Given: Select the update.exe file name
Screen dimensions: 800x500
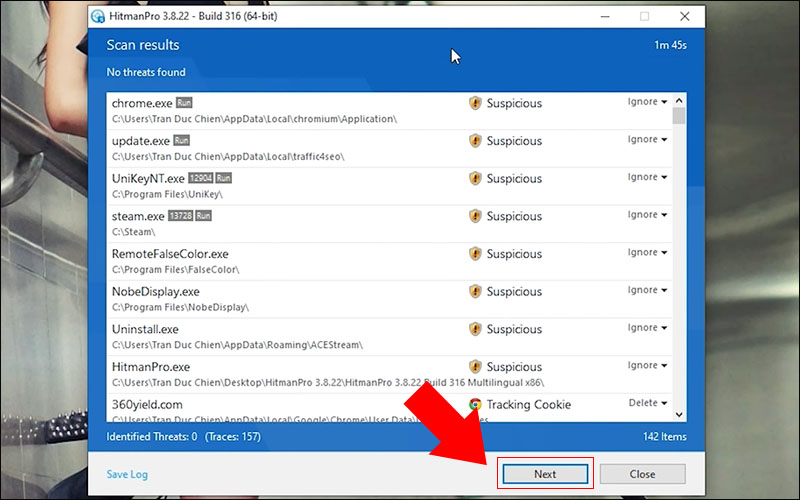Looking at the screenshot, I should (141, 141).
